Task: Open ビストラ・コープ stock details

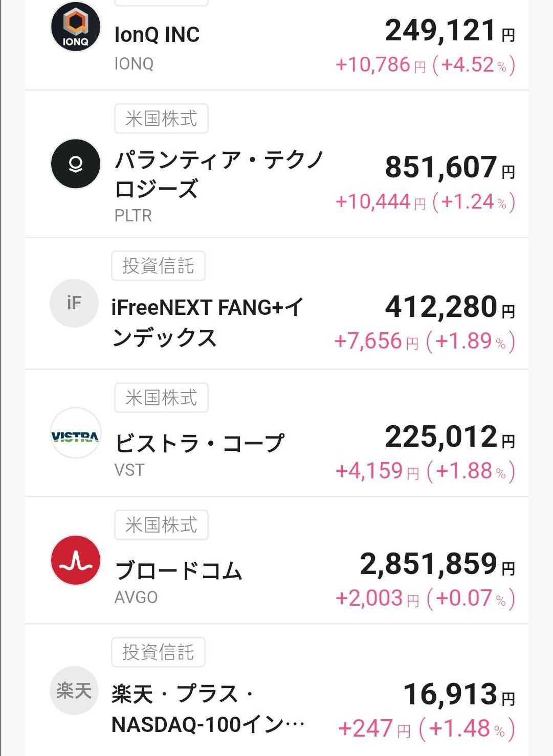Action: (200, 443)
